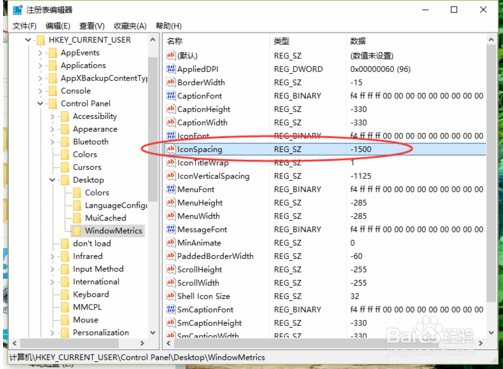
Task: Click the CaptionFont binary value icon
Action: [171, 96]
